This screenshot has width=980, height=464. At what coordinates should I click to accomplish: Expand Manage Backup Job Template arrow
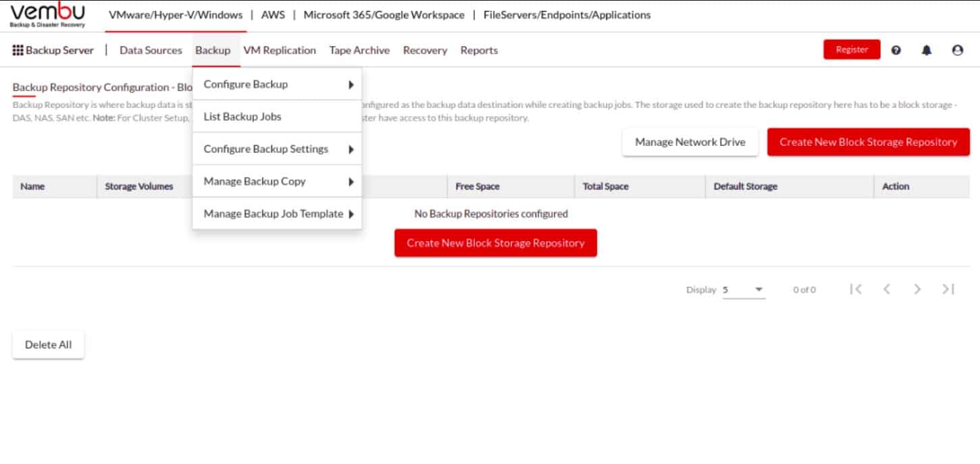coord(351,214)
